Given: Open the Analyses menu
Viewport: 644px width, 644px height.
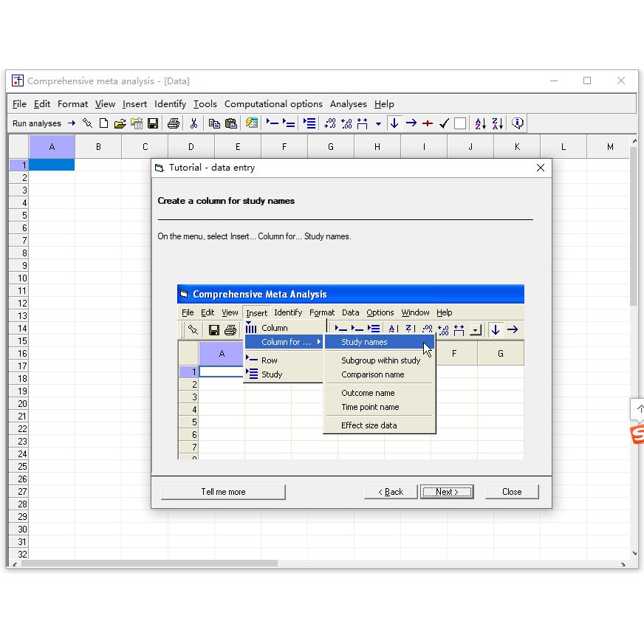Looking at the screenshot, I should 348,104.
